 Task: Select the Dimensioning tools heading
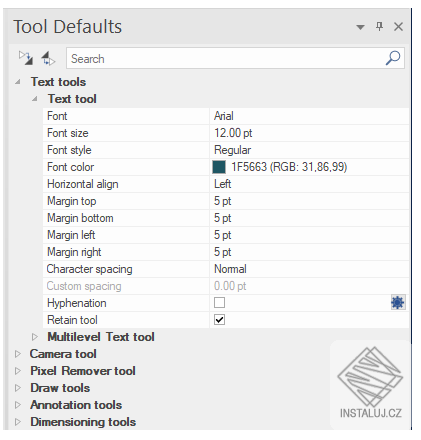(x=83, y=422)
